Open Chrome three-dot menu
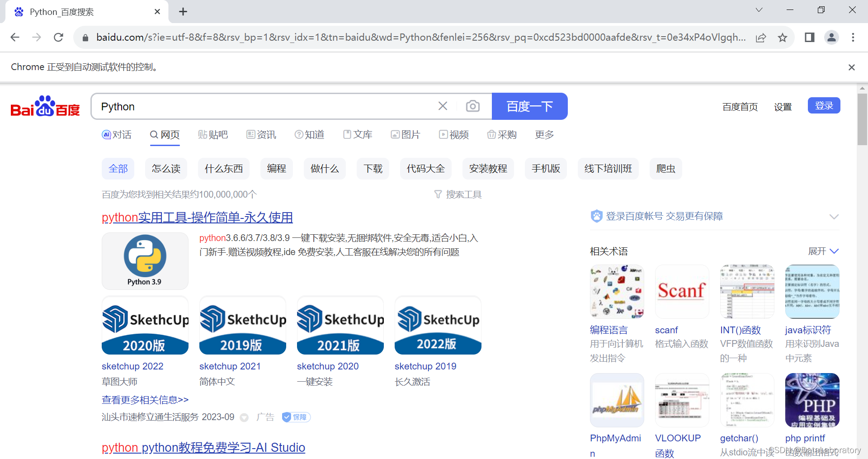Image resolution: width=868 pixels, height=459 pixels. click(853, 38)
